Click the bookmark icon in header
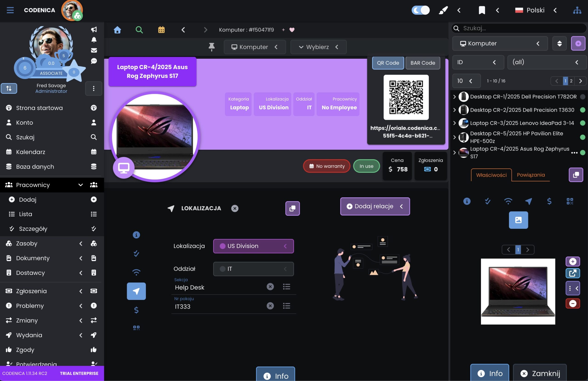 click(482, 10)
